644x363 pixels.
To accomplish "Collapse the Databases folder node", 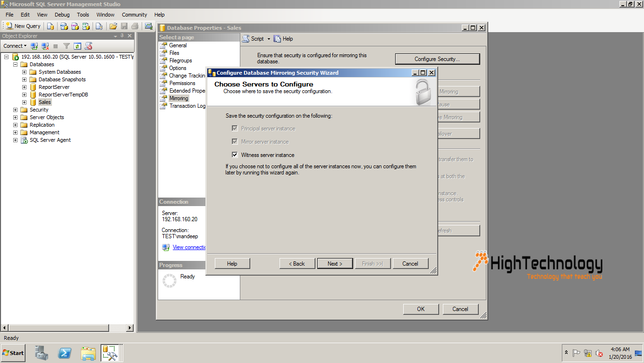I will click(x=16, y=64).
